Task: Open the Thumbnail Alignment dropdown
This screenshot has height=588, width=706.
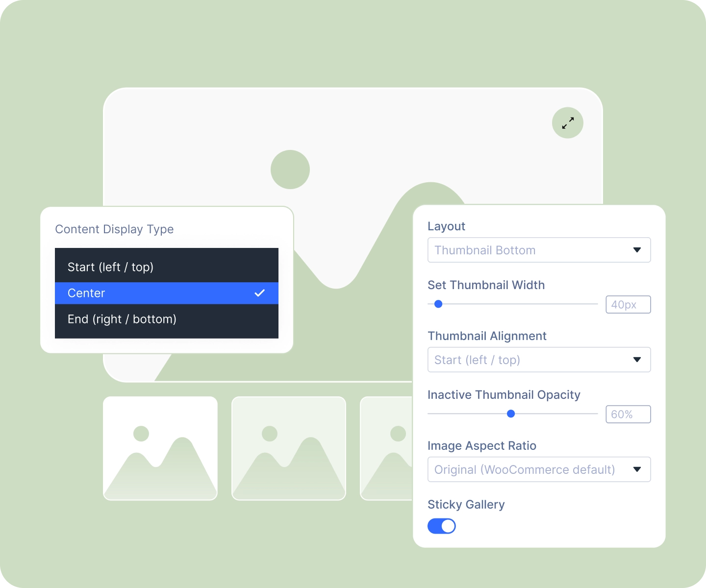Action: tap(539, 360)
